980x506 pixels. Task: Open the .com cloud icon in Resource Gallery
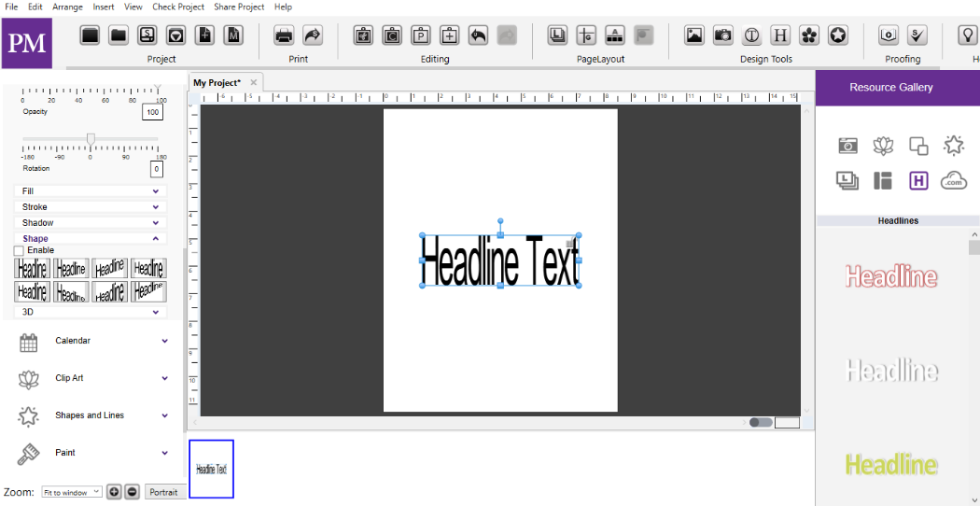tap(954, 180)
